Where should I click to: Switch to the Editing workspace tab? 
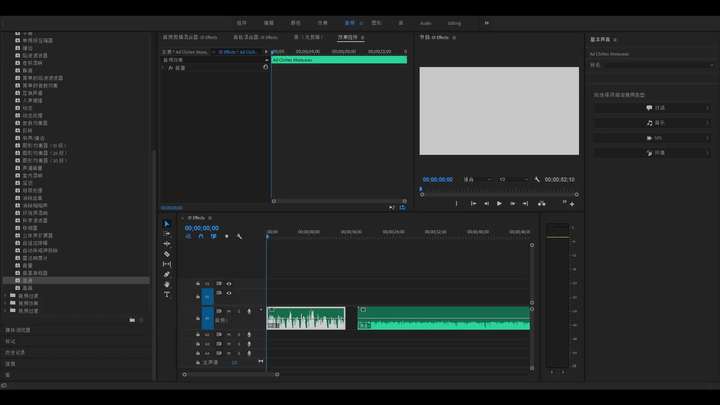pos(454,23)
